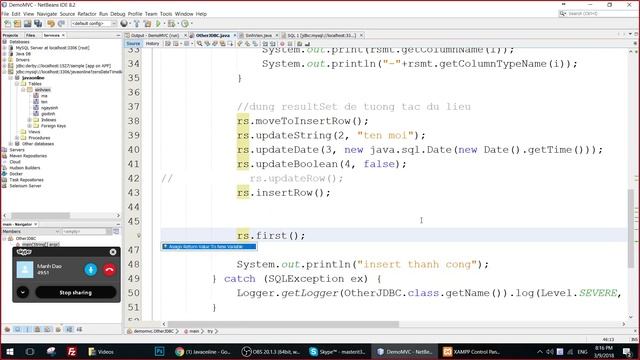Click the Debug Project toolbar icon
This screenshot has height=360, width=640.
pos(171,24)
